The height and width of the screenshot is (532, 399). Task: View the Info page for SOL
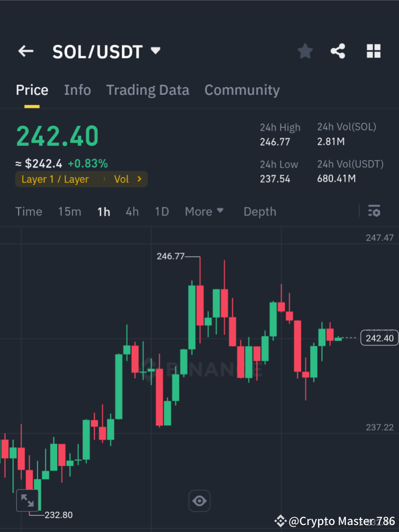tap(77, 90)
